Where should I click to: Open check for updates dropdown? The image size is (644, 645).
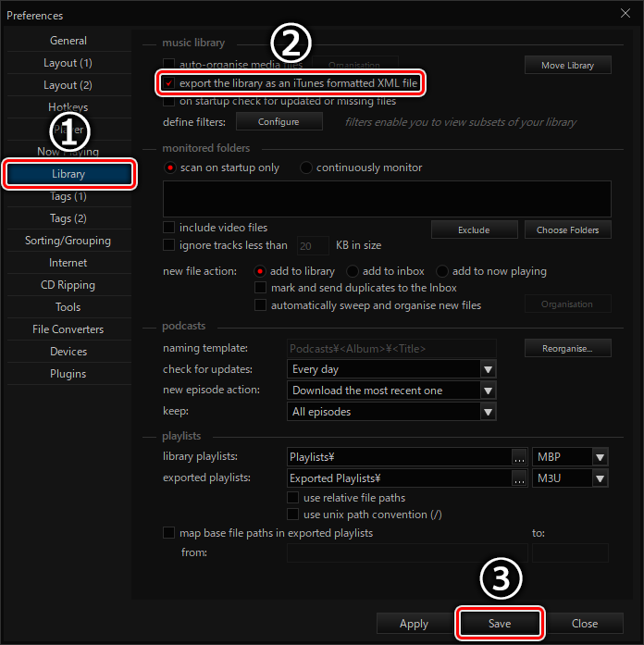(489, 369)
